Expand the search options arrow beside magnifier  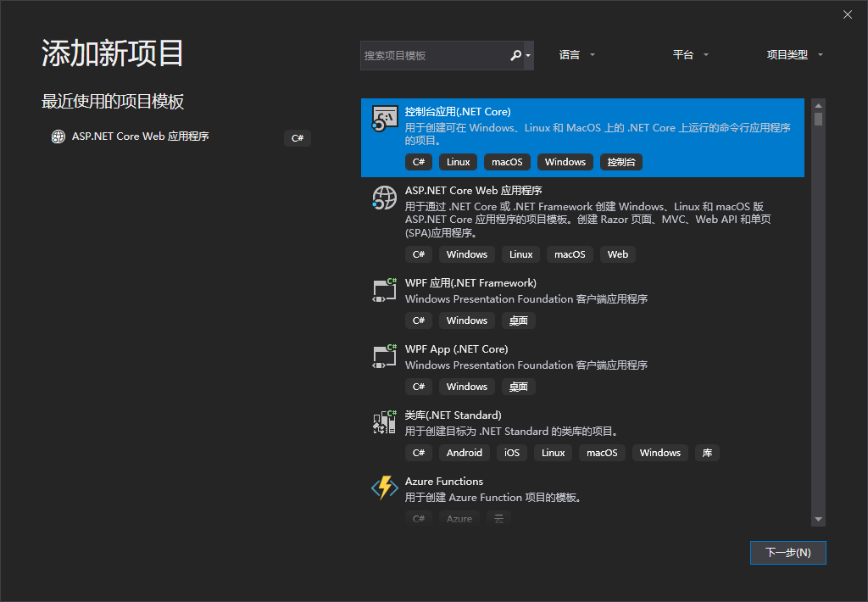(528, 55)
